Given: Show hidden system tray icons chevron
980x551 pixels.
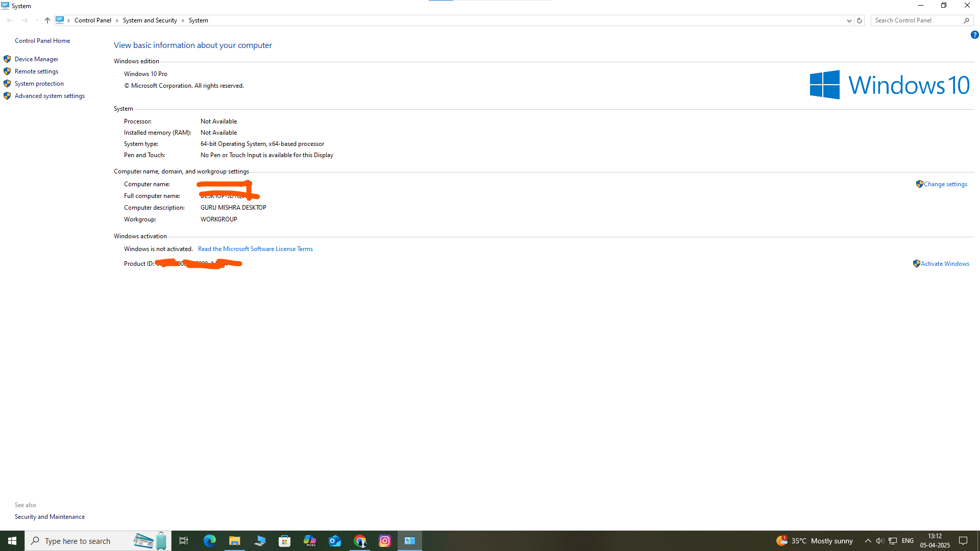Looking at the screenshot, I should point(868,541).
